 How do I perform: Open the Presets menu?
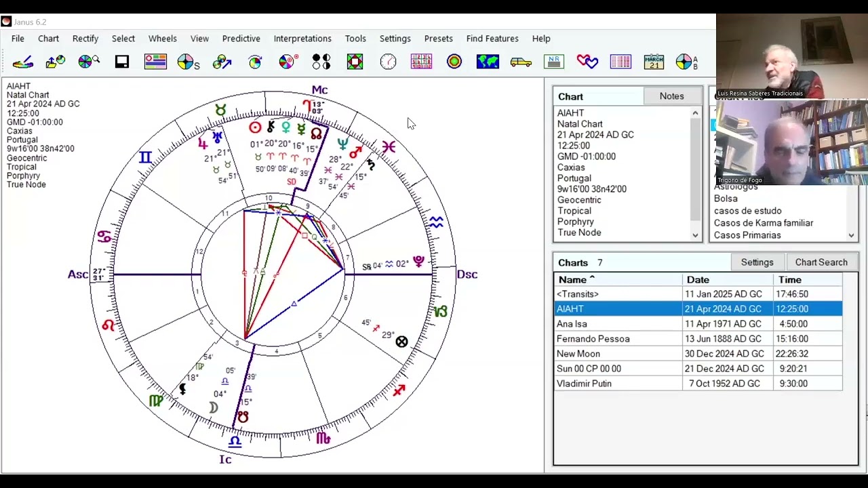click(x=439, y=39)
